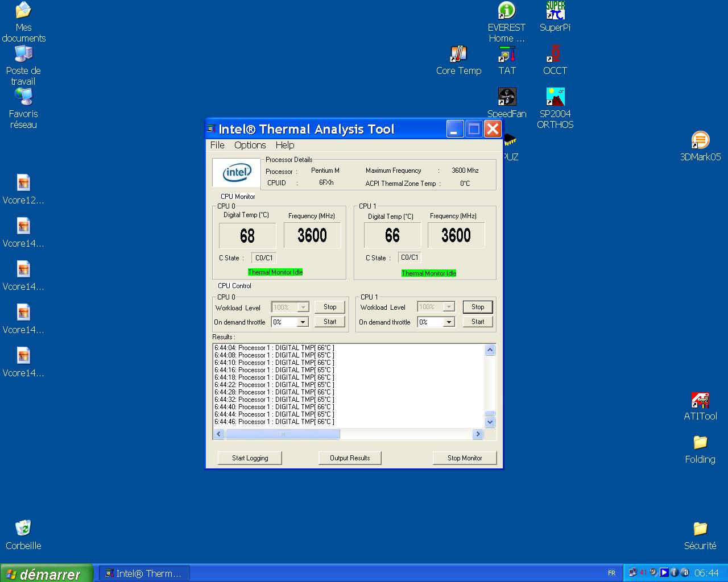Click the Start Logging button
Viewport: 728px width, 582px height.
coord(250,458)
